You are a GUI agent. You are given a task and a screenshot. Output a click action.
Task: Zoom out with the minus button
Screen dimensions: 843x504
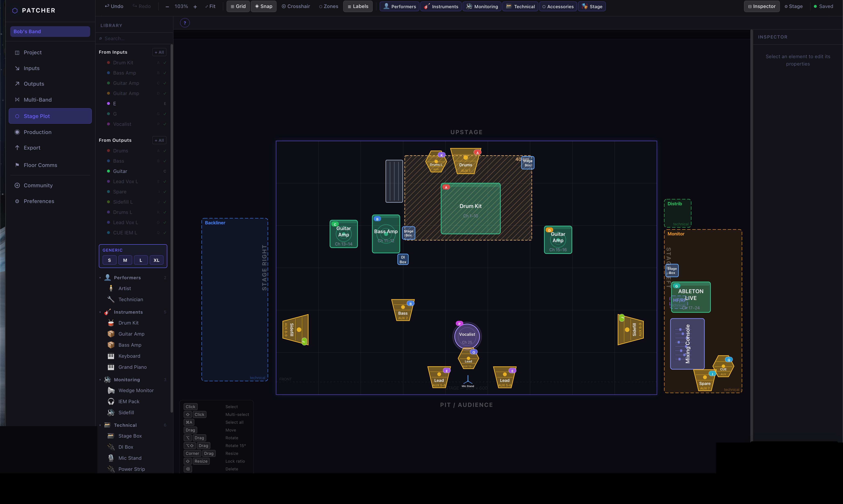tap(167, 6)
